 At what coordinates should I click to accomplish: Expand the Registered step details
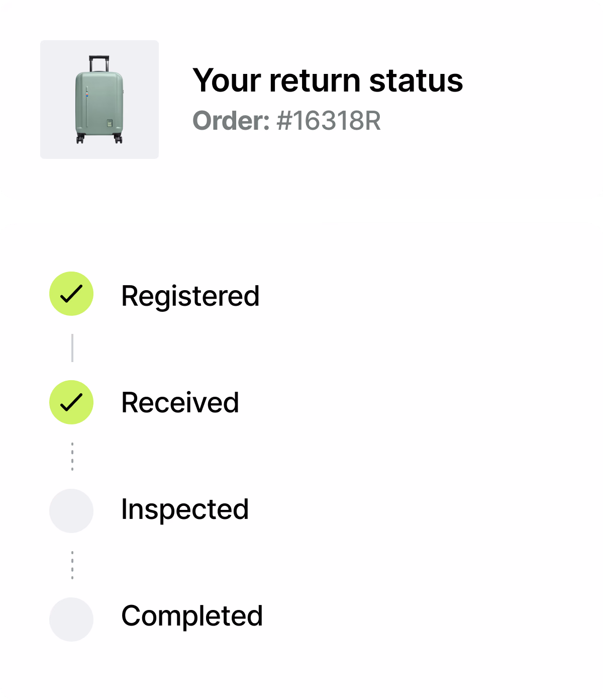190,296
